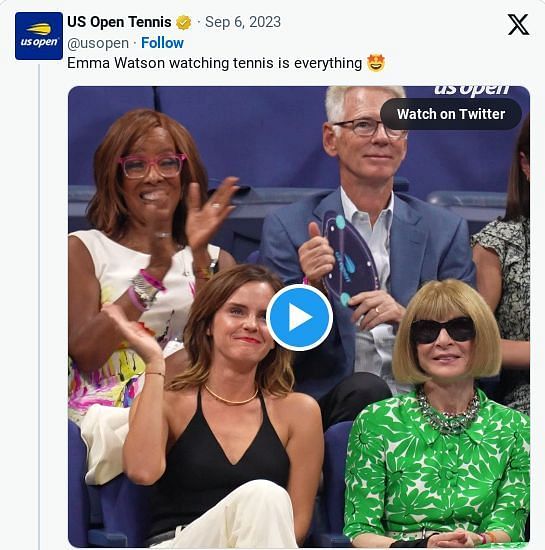Follow the @usopen account
This screenshot has height=550, width=545.
click(x=162, y=43)
